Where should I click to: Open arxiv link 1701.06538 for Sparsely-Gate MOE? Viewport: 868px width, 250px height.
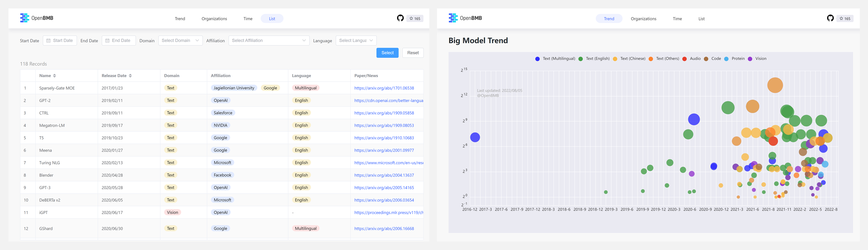coord(384,88)
